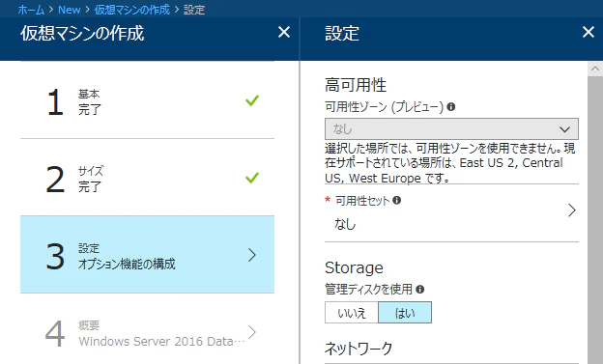The image size is (603, 364).
Task: Click the vertical scrollbar in 設定 blade
Action: click(x=595, y=219)
